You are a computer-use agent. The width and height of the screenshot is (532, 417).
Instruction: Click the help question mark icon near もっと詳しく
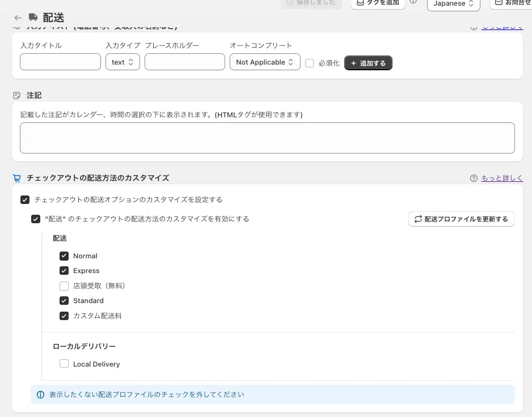(x=474, y=178)
